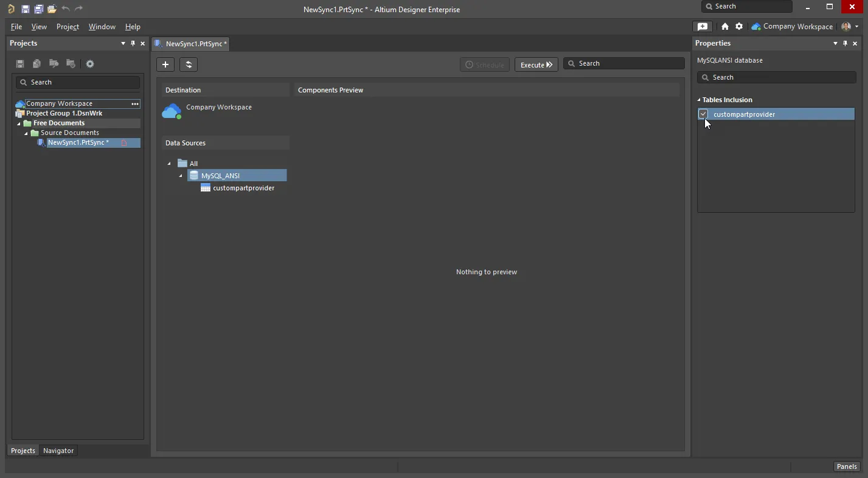Open the Help menu
Viewport: 868px width, 478px height.
tap(133, 27)
